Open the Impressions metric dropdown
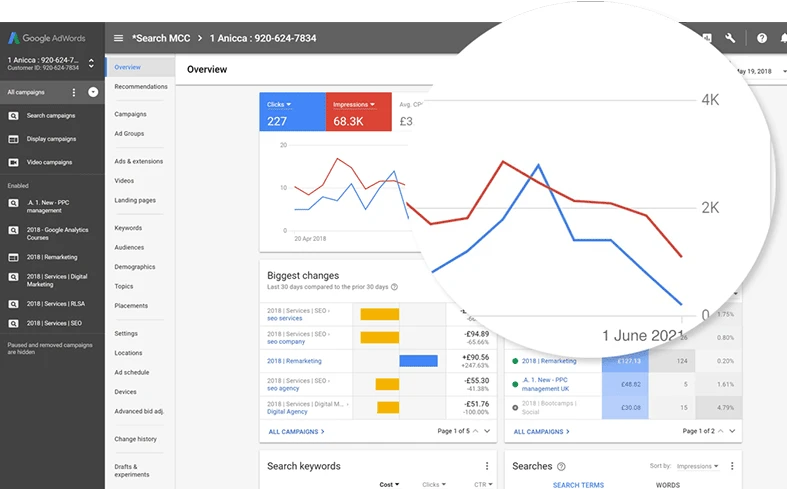Image resolution: width=787 pixels, height=489 pixels. [x=354, y=104]
